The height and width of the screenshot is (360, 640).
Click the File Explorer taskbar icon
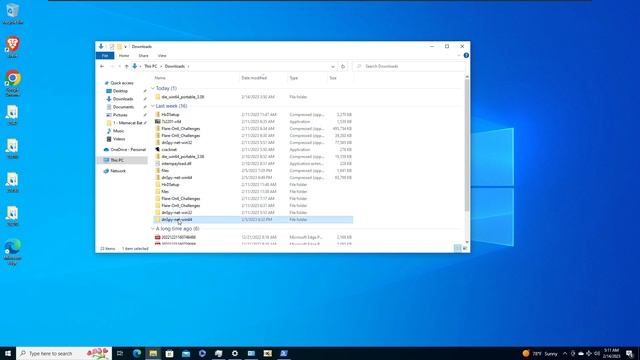pyautogui.click(x=153, y=353)
